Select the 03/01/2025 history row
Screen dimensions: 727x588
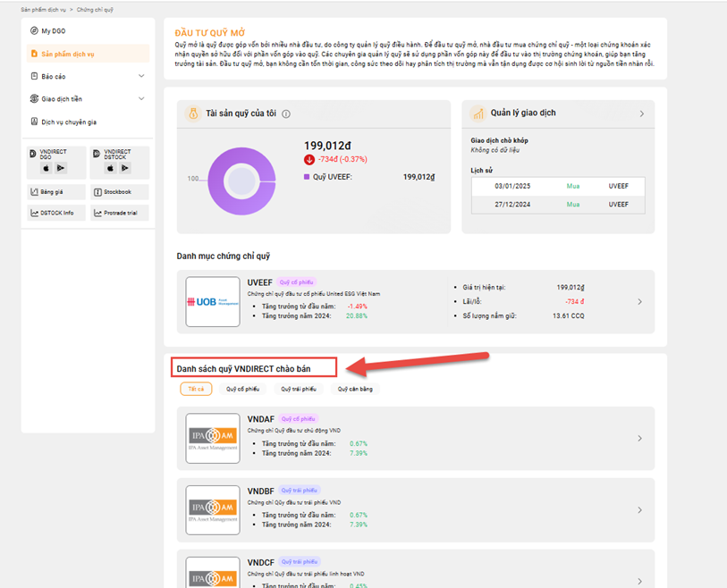[x=558, y=186]
